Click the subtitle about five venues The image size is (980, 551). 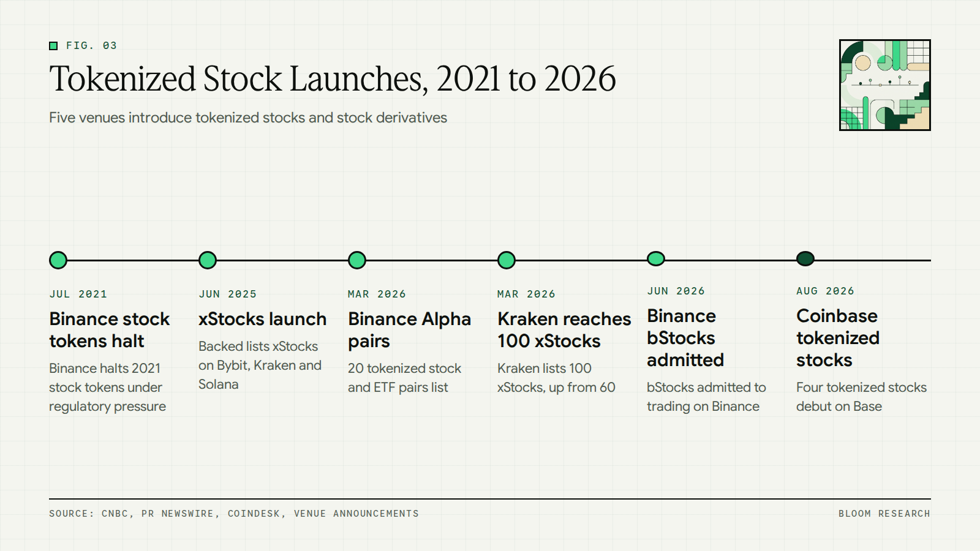[248, 118]
